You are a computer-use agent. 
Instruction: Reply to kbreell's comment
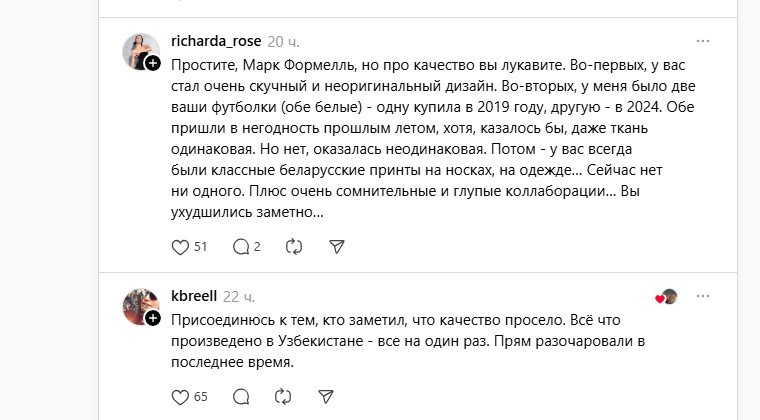240,396
